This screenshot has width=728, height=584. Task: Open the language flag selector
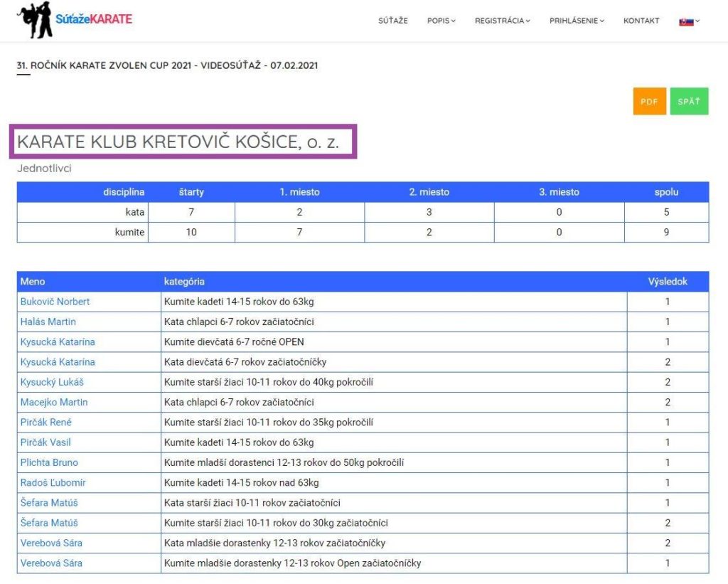689,21
